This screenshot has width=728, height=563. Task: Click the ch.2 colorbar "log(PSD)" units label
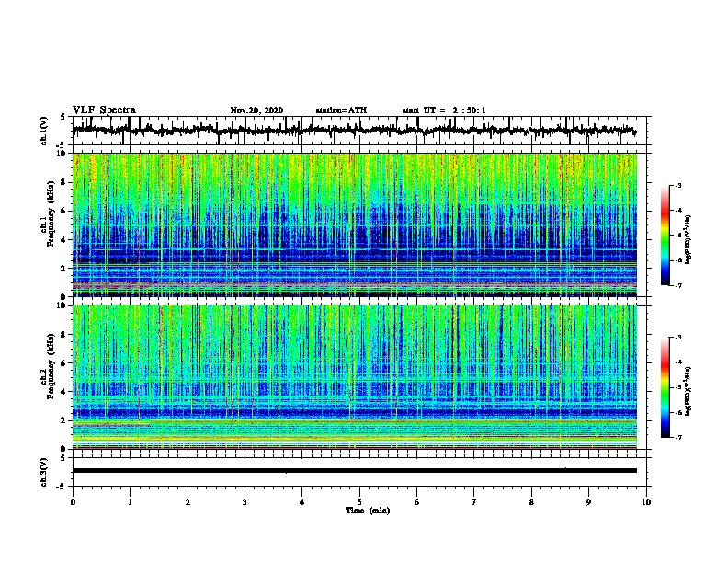[x=688, y=391]
